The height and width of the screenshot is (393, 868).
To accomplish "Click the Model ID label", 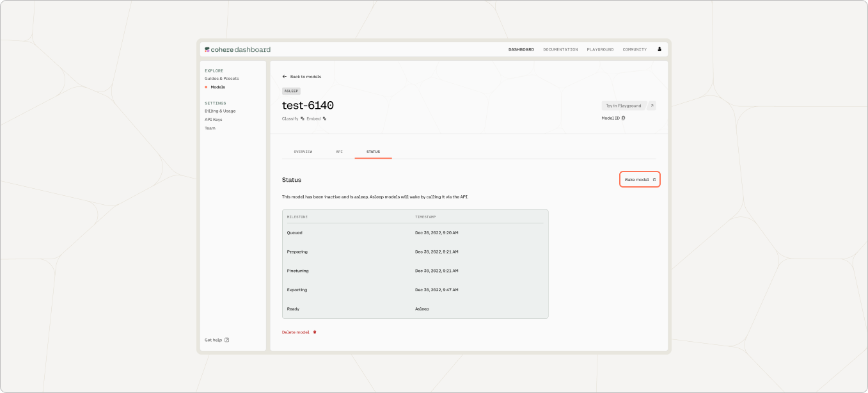I will [610, 118].
